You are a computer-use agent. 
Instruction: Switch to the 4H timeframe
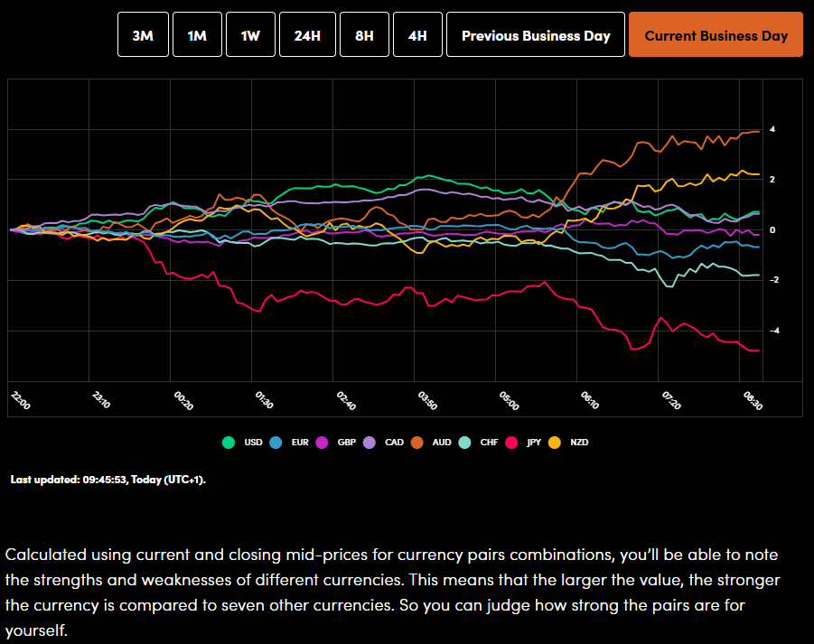[x=417, y=35]
